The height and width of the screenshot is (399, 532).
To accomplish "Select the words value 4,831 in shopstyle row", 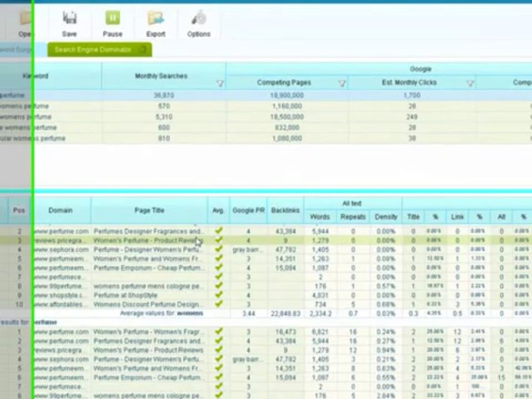I will [320, 295].
